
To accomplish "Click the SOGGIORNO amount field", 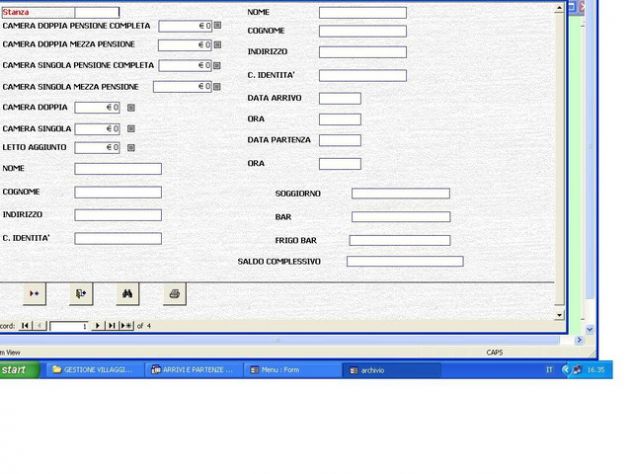I will (401, 194).
